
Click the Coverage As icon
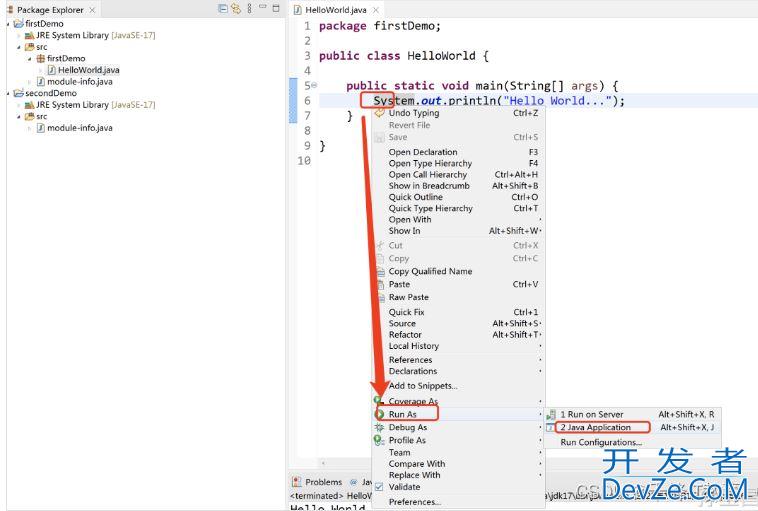(379, 400)
